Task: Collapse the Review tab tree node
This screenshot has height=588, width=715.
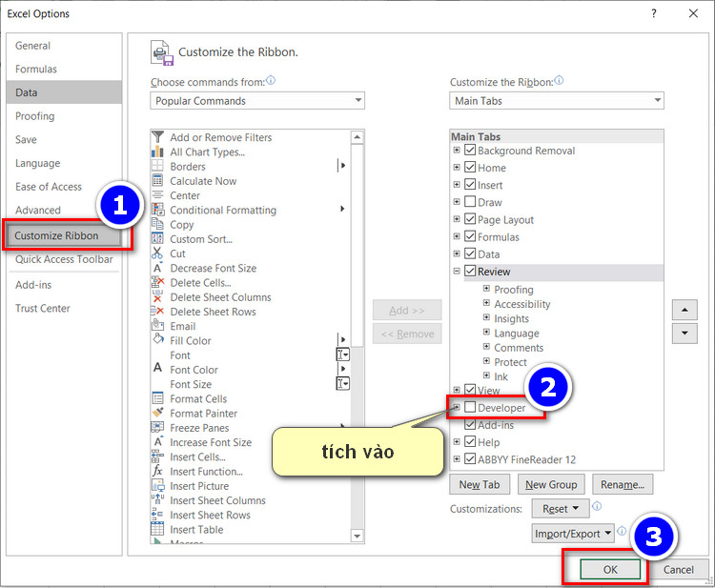Action: click(457, 272)
